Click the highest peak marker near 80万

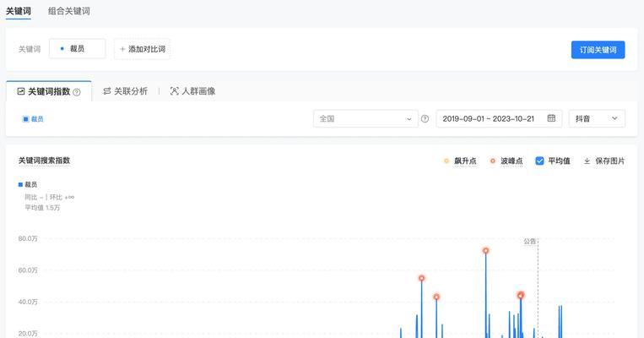coord(486,251)
